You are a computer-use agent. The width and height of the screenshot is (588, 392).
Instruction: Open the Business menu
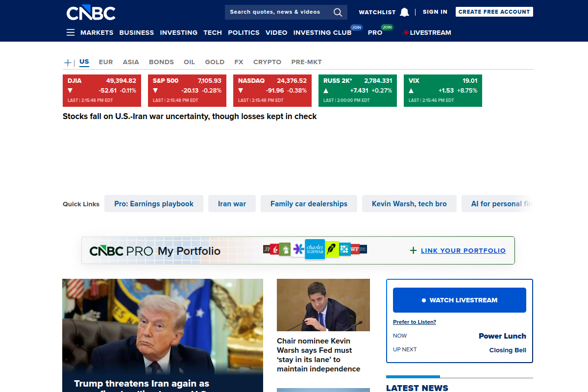(137, 33)
